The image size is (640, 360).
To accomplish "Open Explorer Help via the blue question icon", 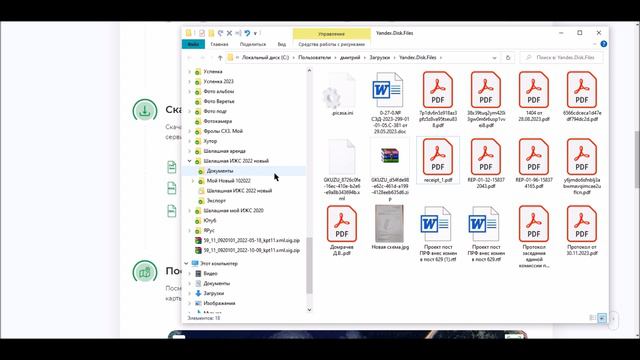I will click(604, 44).
